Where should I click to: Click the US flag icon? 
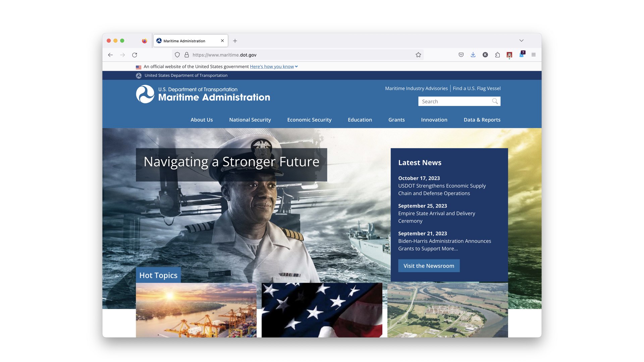pyautogui.click(x=139, y=67)
